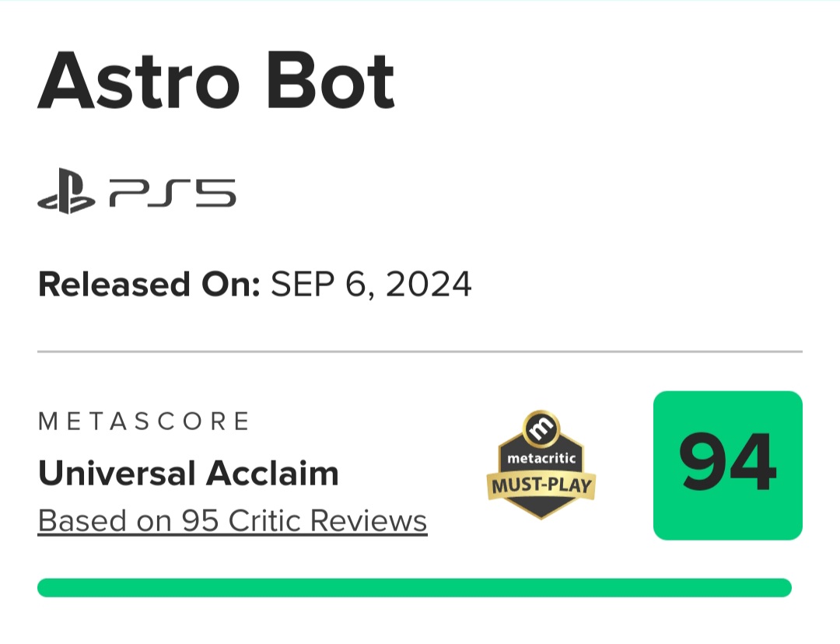Click the Astro Bot game title
This screenshot has height=644, width=840.
click(216, 81)
